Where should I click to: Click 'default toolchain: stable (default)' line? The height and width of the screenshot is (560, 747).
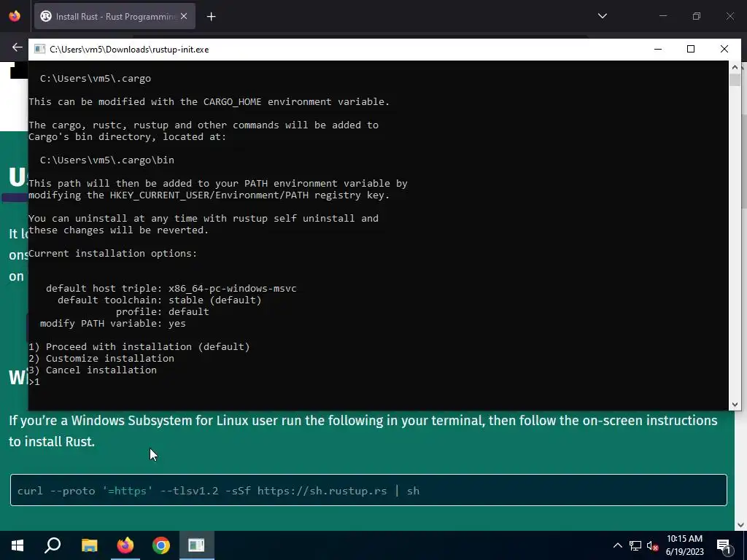point(159,300)
